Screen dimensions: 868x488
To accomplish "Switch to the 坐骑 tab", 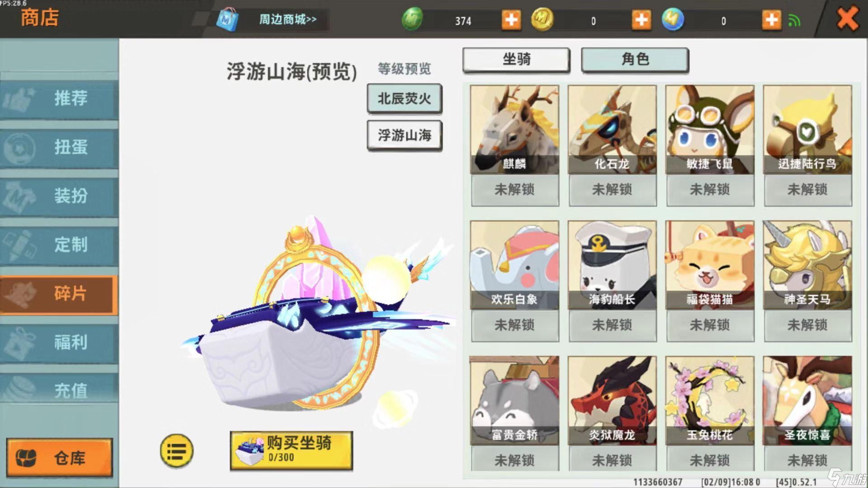I will click(516, 59).
